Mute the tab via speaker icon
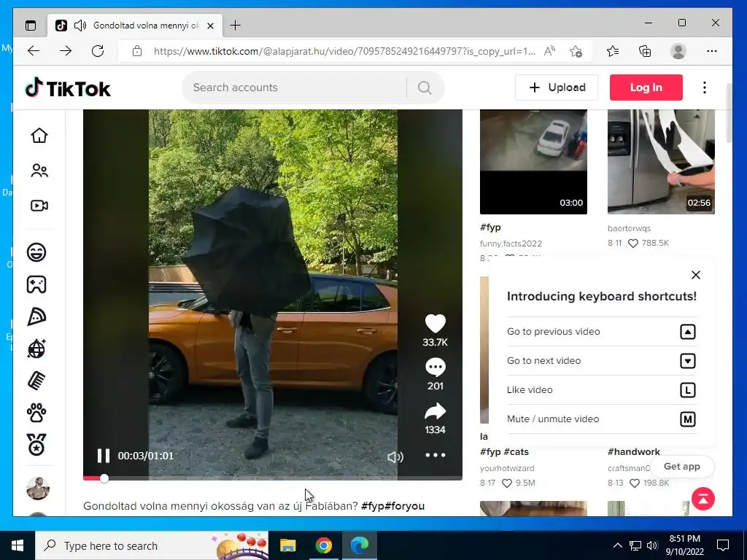 80,26
